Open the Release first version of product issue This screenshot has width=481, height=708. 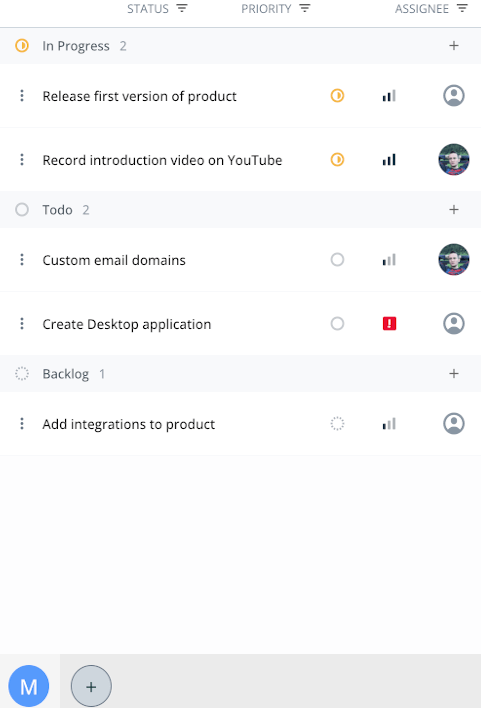click(x=140, y=96)
